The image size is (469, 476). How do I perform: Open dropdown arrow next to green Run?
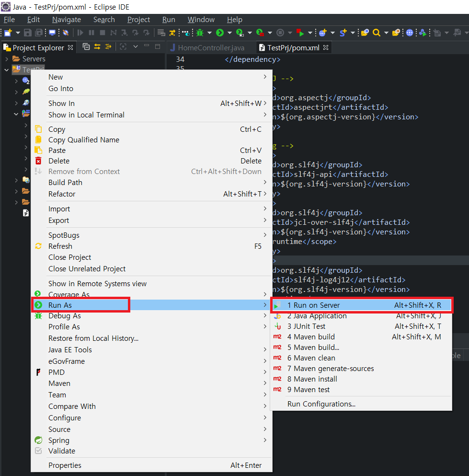point(229,33)
